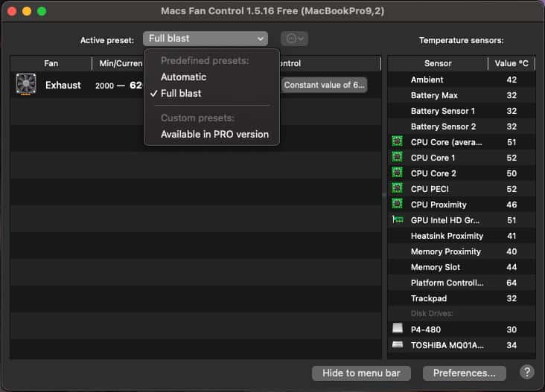Select the Ambient sensor row

click(461, 80)
